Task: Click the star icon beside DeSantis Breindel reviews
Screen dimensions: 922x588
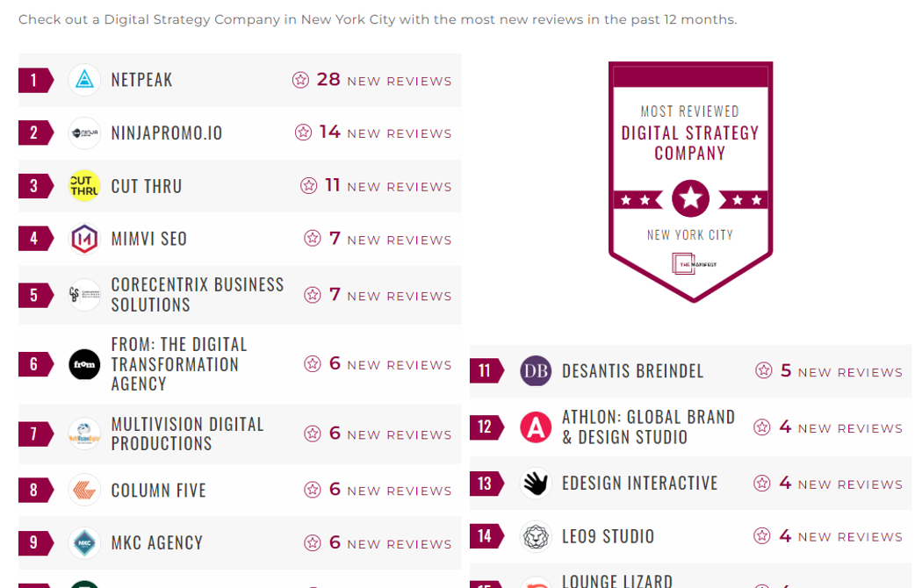Action: [764, 371]
